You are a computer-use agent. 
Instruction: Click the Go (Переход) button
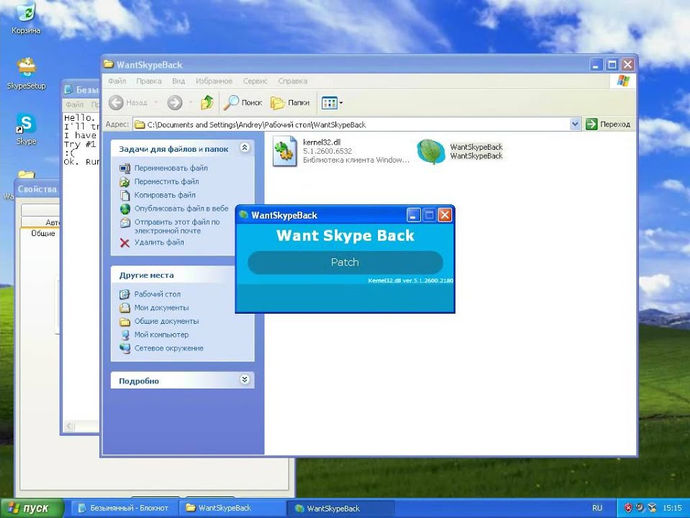[608, 125]
